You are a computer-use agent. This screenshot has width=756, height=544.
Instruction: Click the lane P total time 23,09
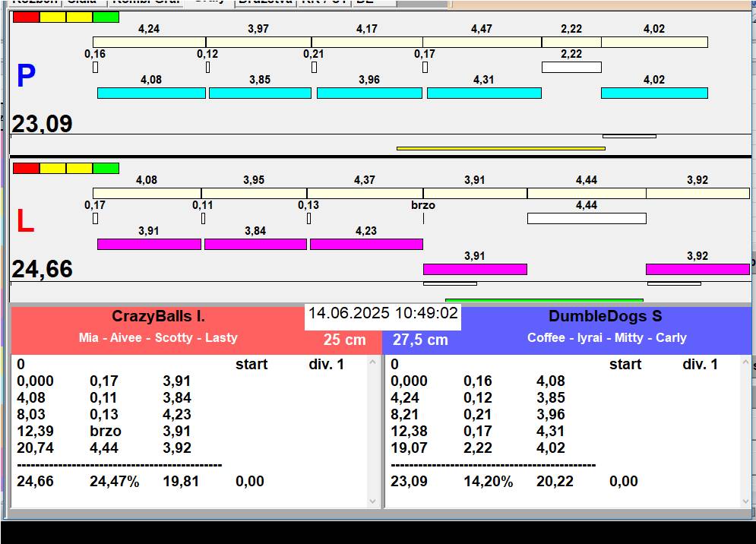[42, 124]
